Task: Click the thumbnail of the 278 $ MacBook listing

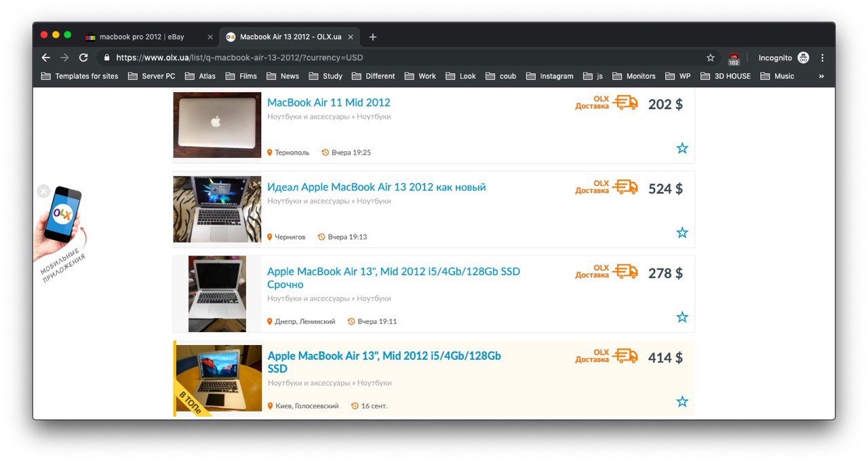Action: (217, 294)
